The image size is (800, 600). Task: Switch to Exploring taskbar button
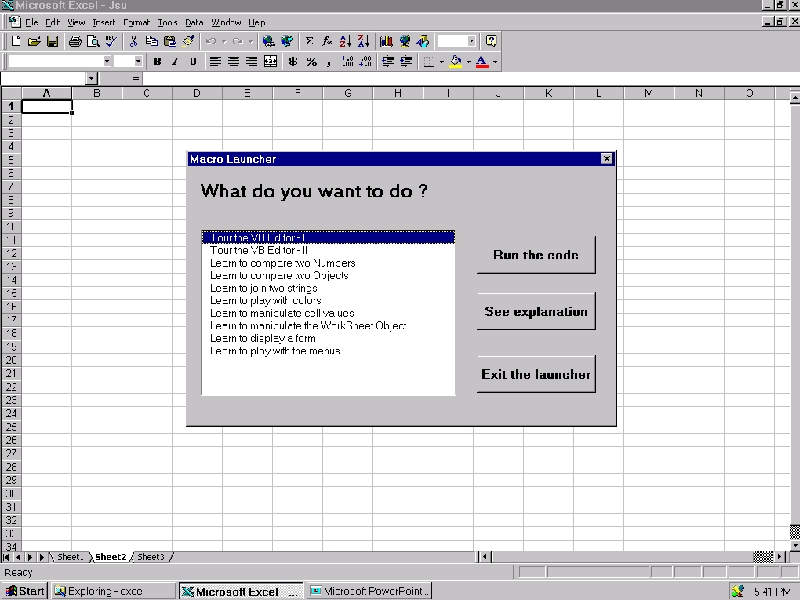click(114, 591)
